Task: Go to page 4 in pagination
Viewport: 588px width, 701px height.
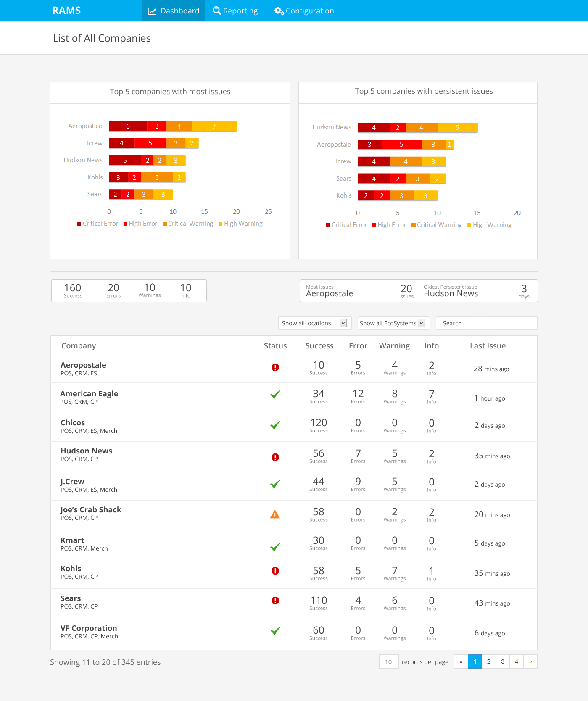Action: [x=517, y=661]
